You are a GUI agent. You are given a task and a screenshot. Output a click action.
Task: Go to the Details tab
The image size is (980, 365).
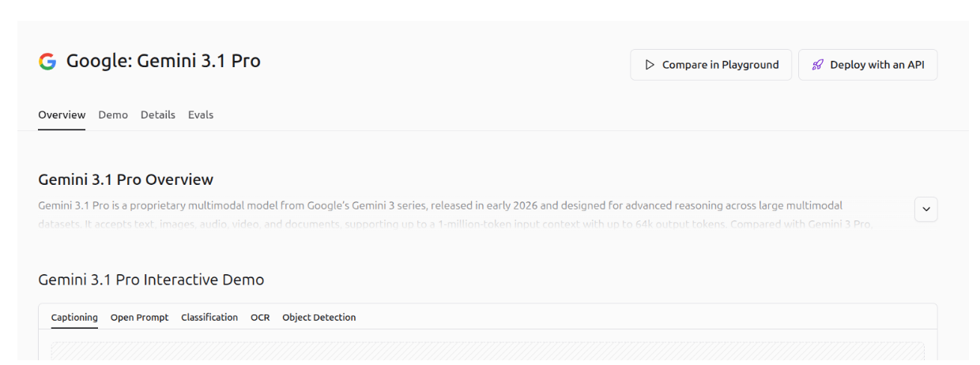point(158,115)
